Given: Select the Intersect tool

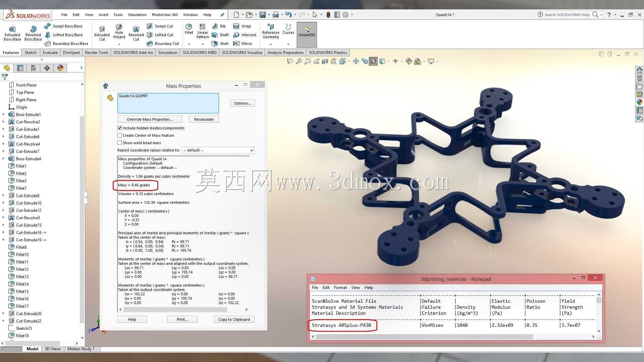Looking at the screenshot, I should click(x=245, y=35).
